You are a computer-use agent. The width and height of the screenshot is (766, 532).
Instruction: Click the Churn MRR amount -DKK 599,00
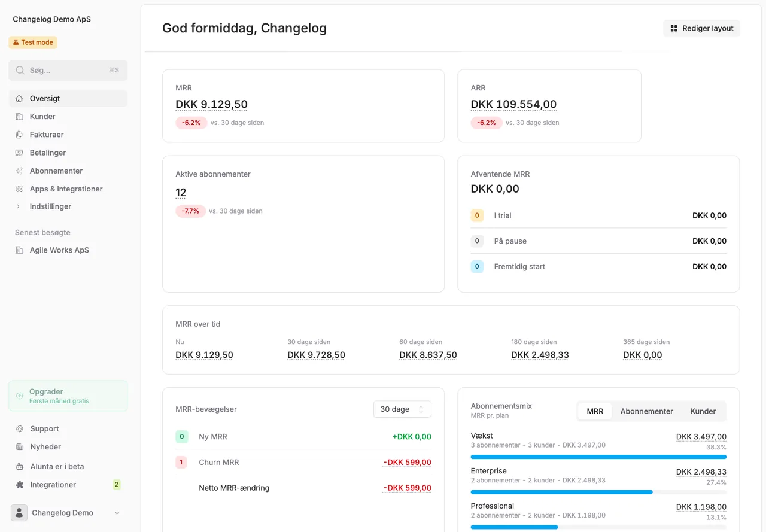click(x=407, y=463)
